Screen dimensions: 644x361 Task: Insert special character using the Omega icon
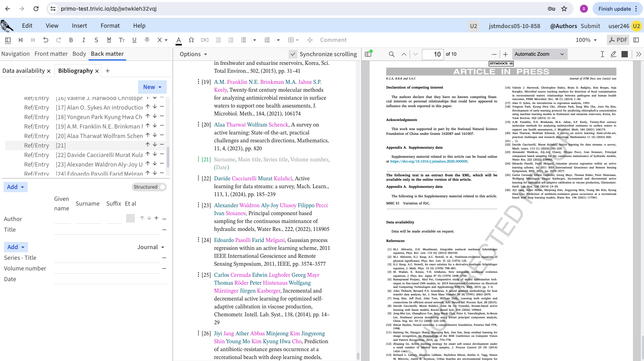[191, 40]
